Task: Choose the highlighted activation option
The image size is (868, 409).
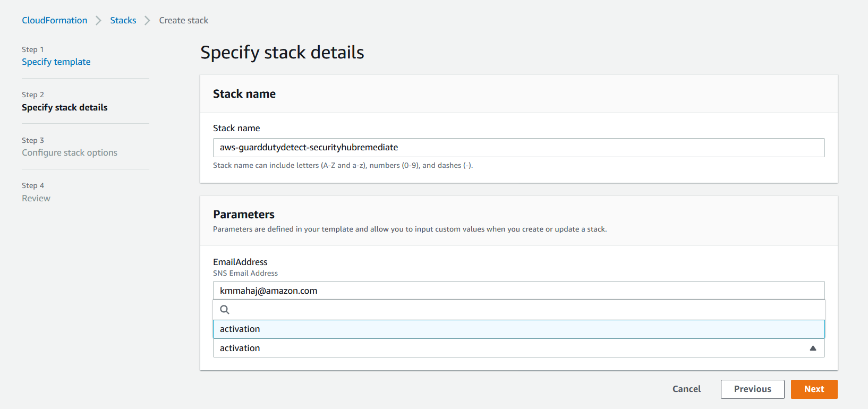Action: point(519,329)
